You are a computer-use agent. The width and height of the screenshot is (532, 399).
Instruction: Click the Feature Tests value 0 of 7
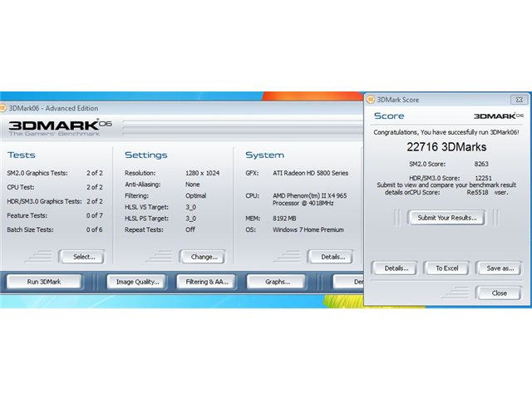click(x=94, y=215)
